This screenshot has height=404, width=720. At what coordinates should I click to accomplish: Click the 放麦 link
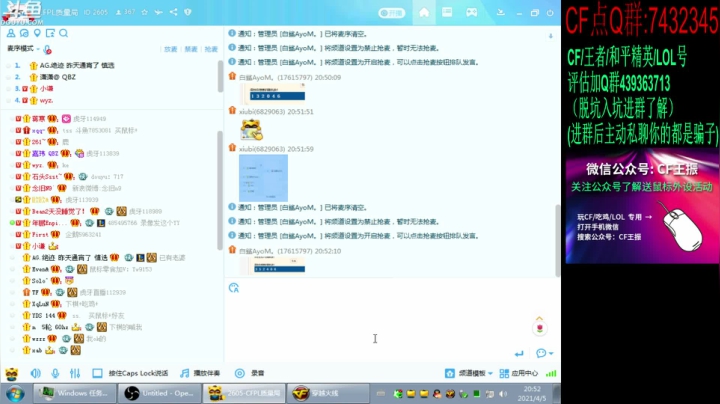(171, 49)
